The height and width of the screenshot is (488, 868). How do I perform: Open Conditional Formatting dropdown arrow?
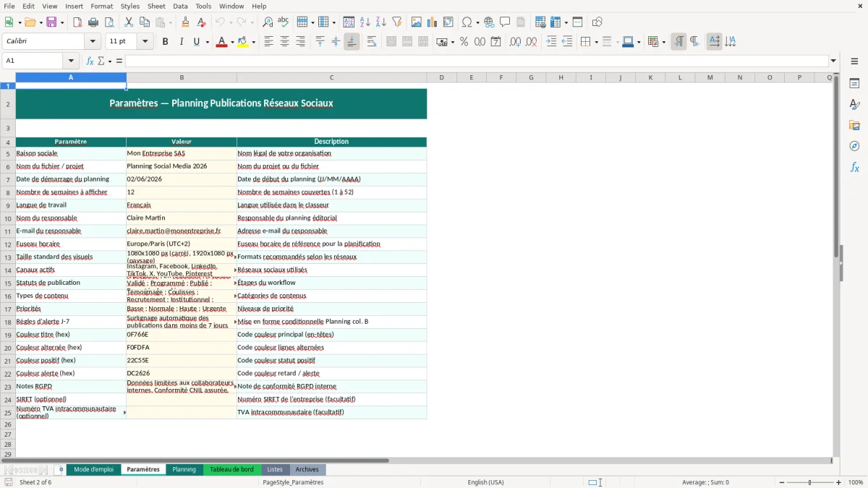point(663,42)
